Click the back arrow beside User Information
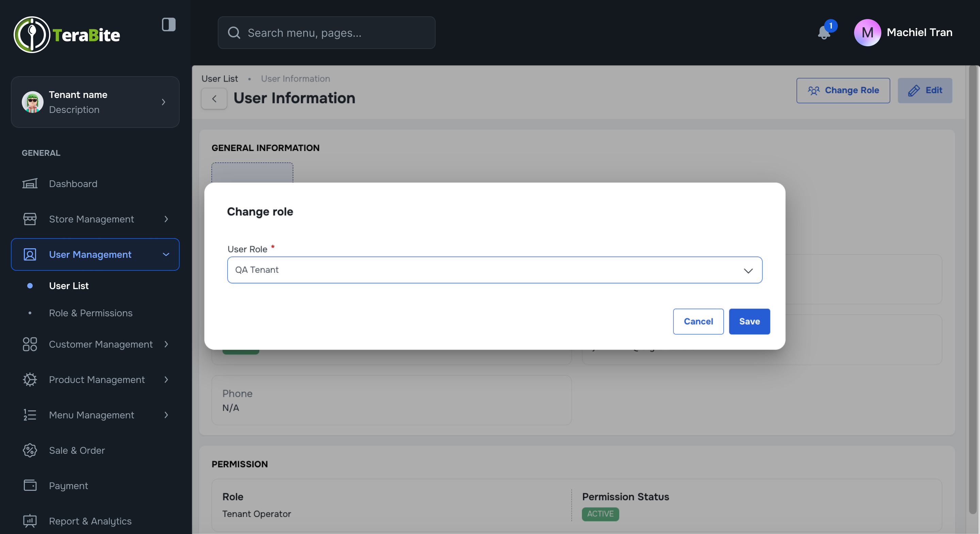Screen dimensions: 980x534 (214, 99)
